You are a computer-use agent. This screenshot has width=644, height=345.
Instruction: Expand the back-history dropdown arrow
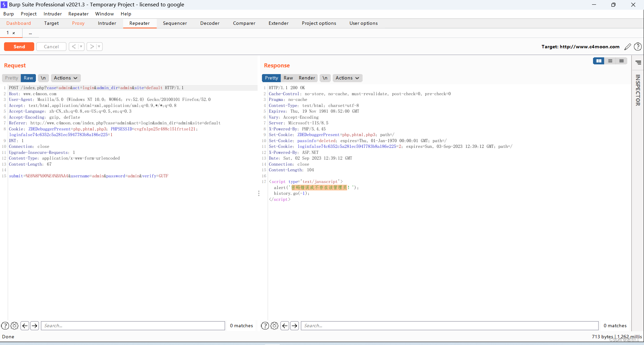pyautogui.click(x=81, y=47)
